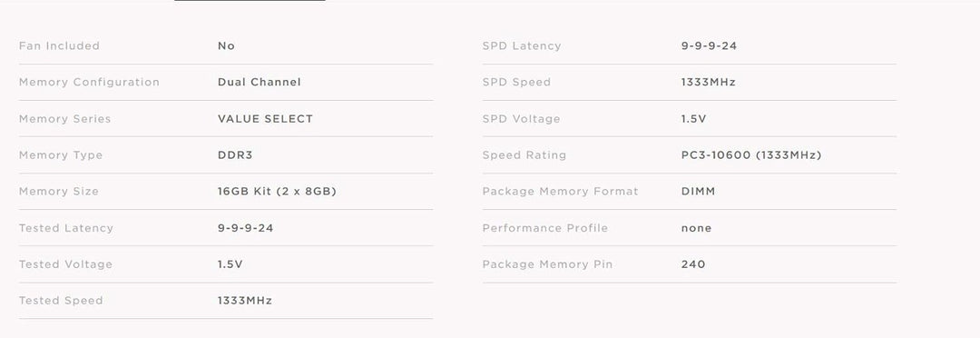The image size is (980, 338).
Task: Click the Fan Included label
Action: click(x=59, y=45)
